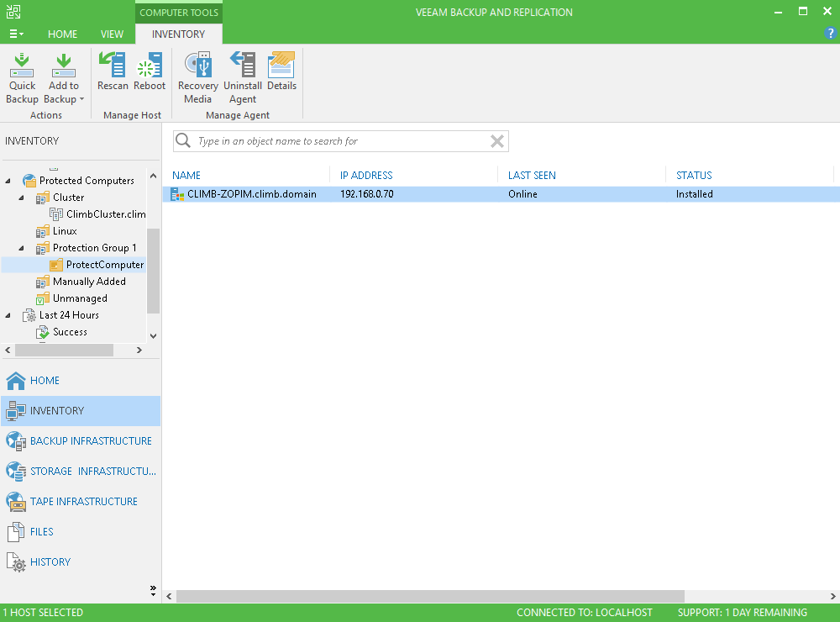Collapse the Protected Computers tree node
840x622 pixels.
point(8,182)
